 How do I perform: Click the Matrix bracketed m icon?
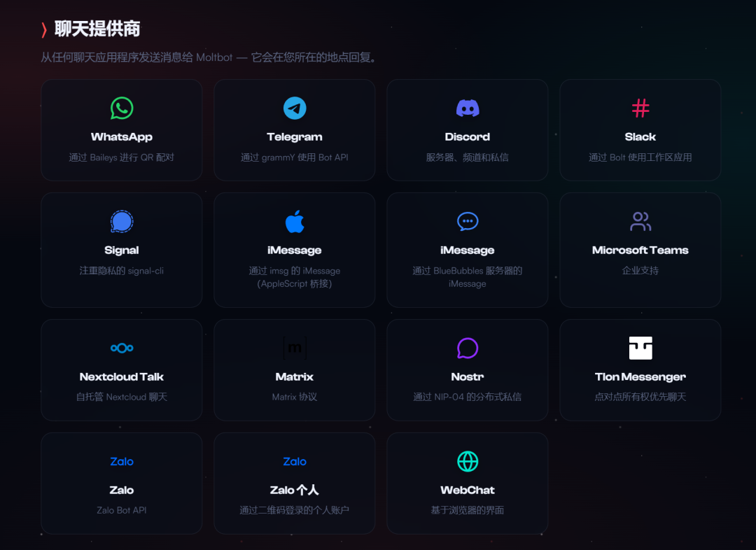pos(295,348)
